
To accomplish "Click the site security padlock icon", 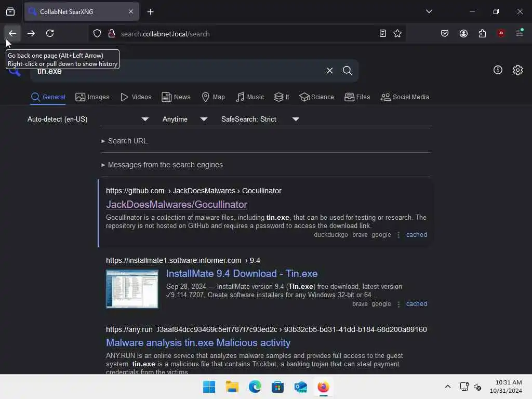I will 111,34.
